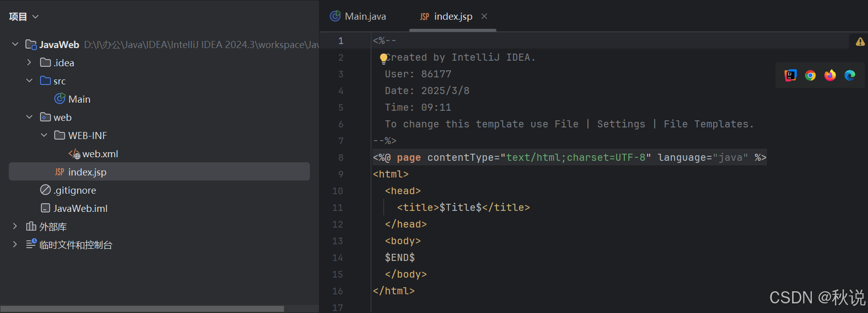Click the JavaWeb module folder icon
Image resolution: width=868 pixels, height=313 pixels.
31,44
